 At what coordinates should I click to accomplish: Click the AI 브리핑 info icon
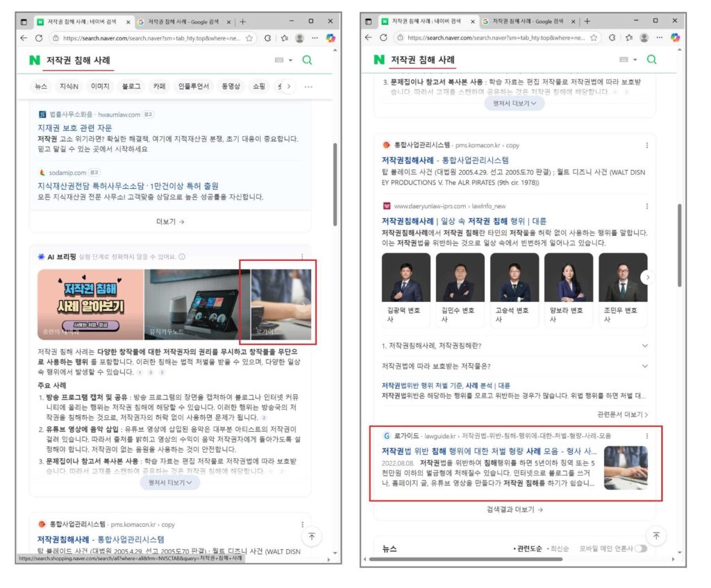coord(182,257)
